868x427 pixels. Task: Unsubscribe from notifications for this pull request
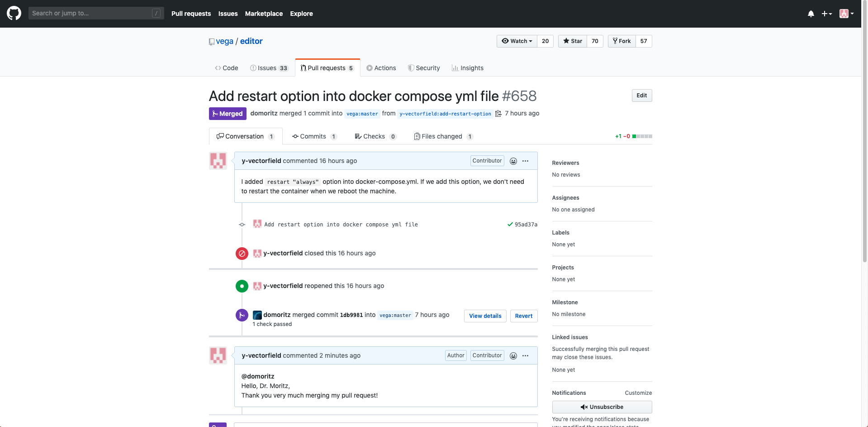602,407
